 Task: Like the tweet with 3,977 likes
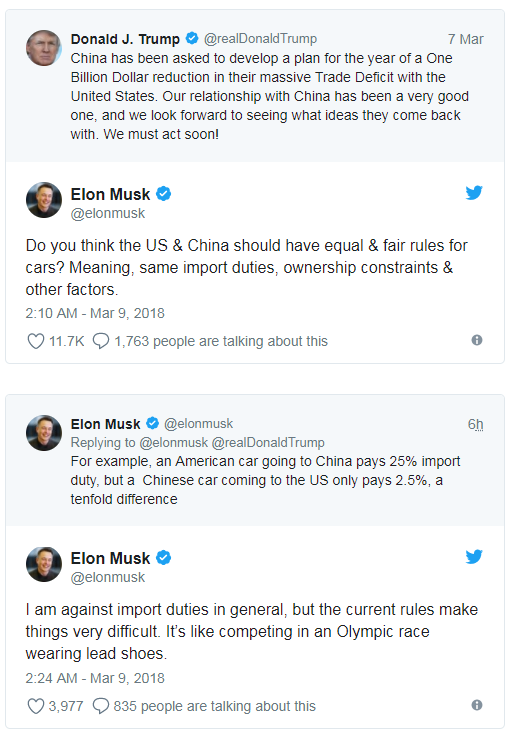pyautogui.click(x=36, y=706)
